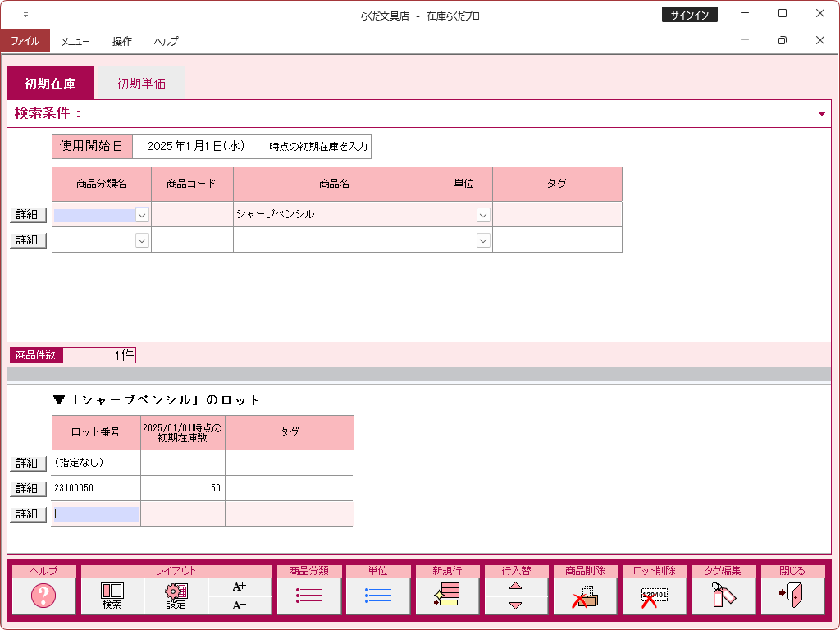Click the empty lot number input field
The width and height of the screenshot is (840, 630).
click(x=96, y=514)
